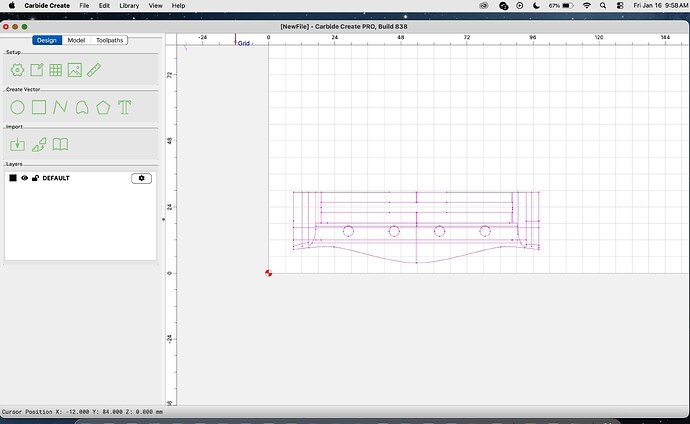The image size is (690, 424).
Task: Click the import file icon
Action: (17, 145)
